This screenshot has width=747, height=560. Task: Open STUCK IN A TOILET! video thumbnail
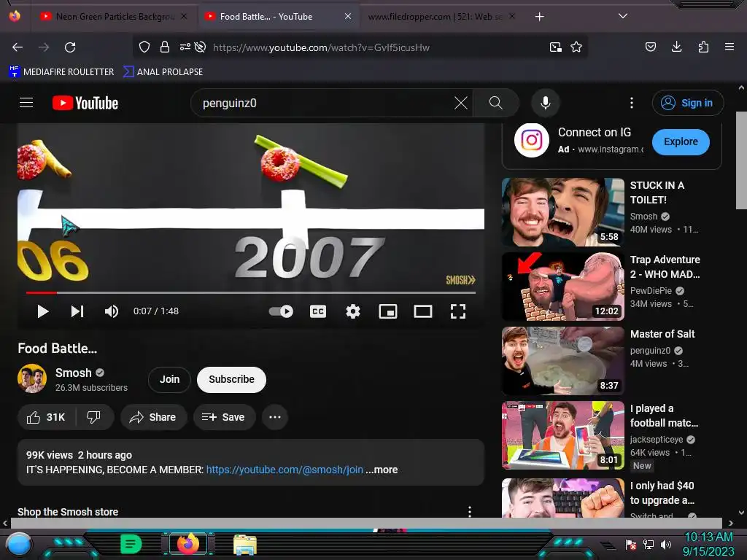[x=562, y=212]
